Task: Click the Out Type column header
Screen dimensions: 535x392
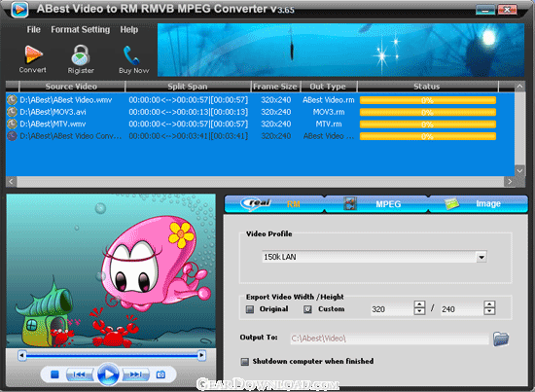Action: pos(328,87)
